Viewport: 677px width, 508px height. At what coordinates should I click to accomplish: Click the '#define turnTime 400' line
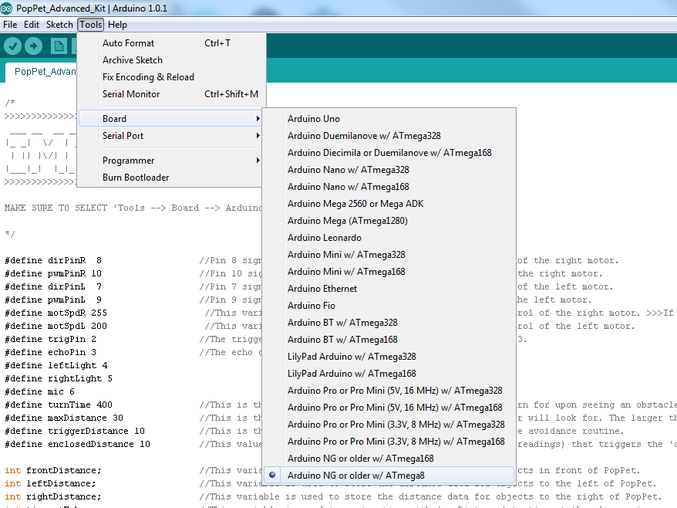[x=59, y=405]
